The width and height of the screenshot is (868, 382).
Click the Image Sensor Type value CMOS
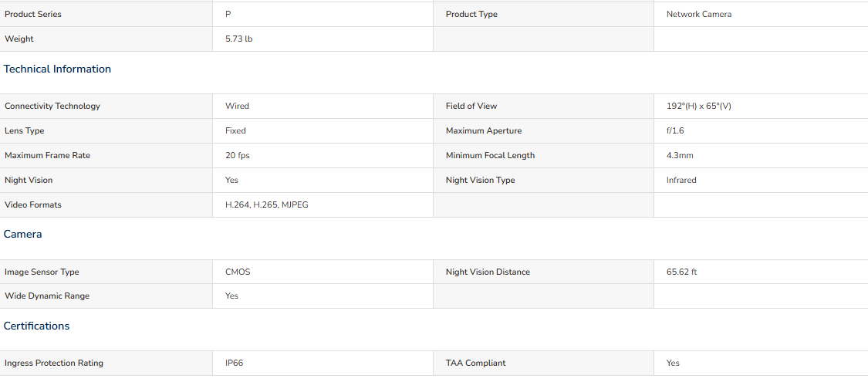pyautogui.click(x=238, y=272)
